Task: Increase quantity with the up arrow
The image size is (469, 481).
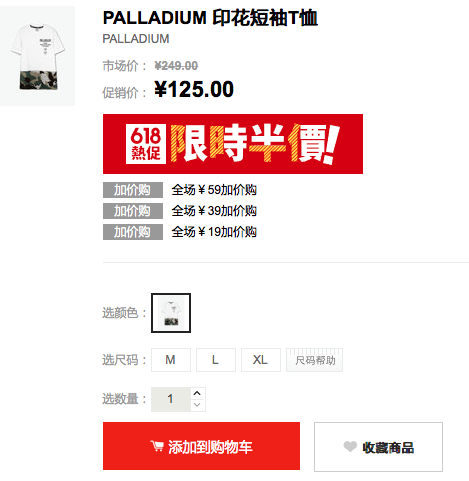Action: point(197,393)
